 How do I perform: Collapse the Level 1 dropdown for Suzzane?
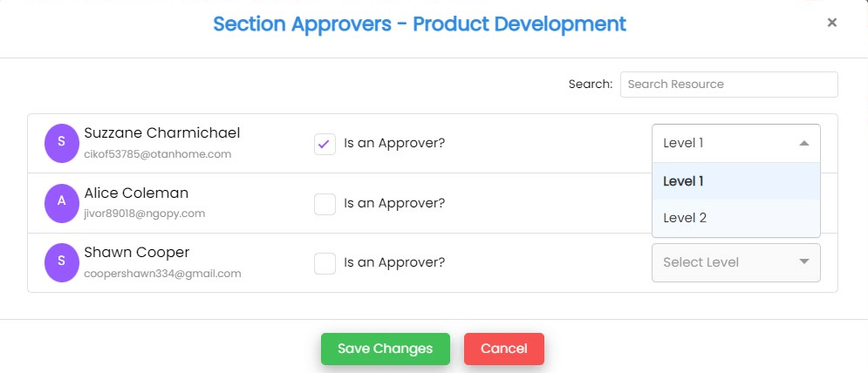point(735,143)
